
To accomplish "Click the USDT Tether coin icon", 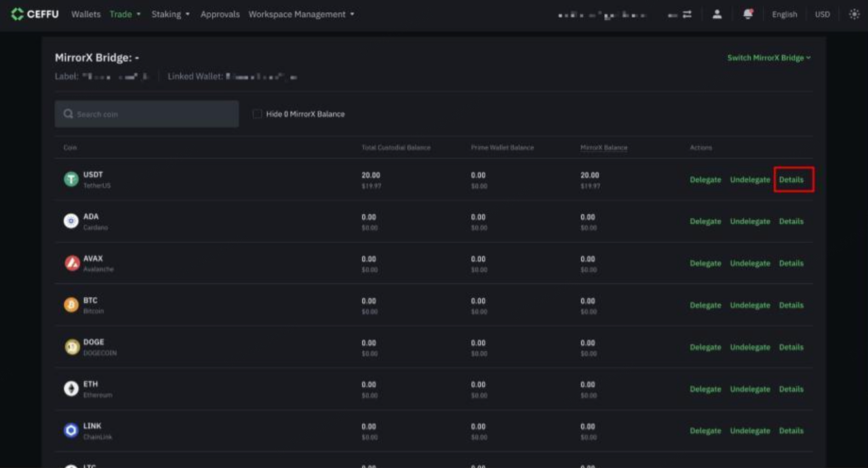I will 71,179.
